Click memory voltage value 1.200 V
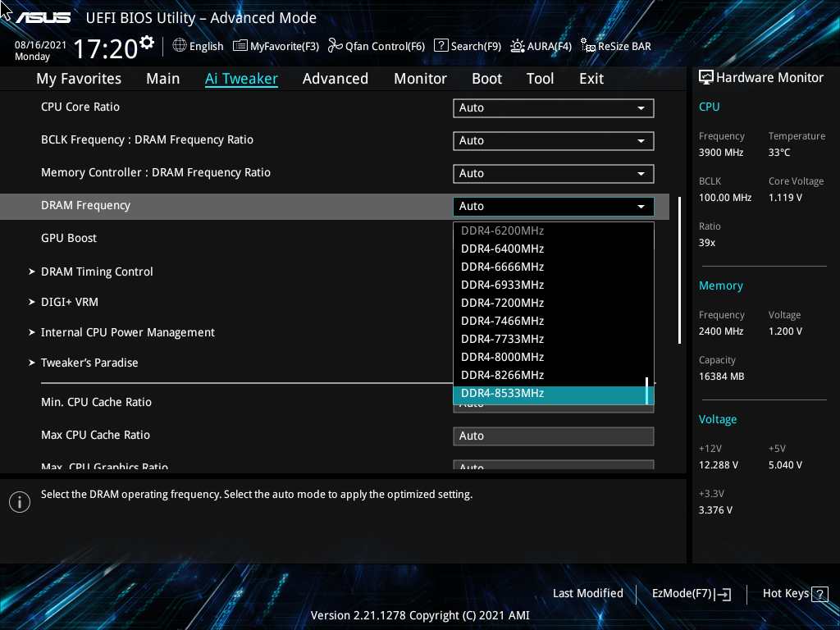This screenshot has width=840, height=630. point(785,331)
